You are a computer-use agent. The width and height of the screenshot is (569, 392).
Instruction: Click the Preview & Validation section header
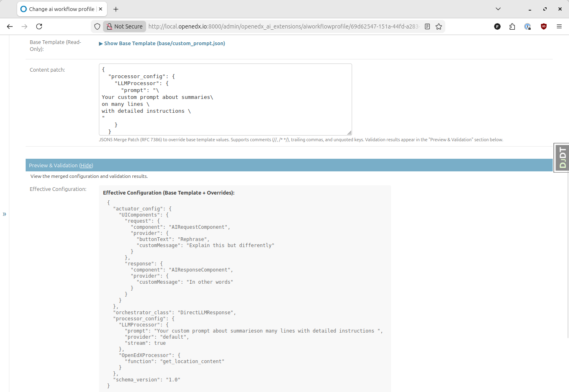point(289,165)
